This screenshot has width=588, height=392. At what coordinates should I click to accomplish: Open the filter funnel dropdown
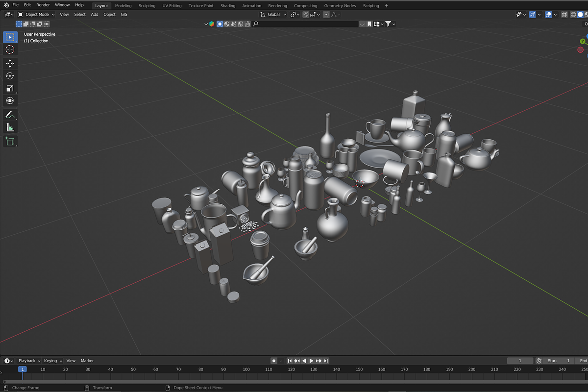pos(390,24)
